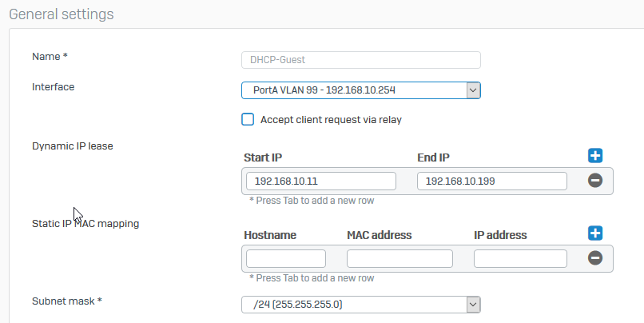Focus the empty MAC address input box
This screenshot has width=644, height=323.
pos(400,258)
